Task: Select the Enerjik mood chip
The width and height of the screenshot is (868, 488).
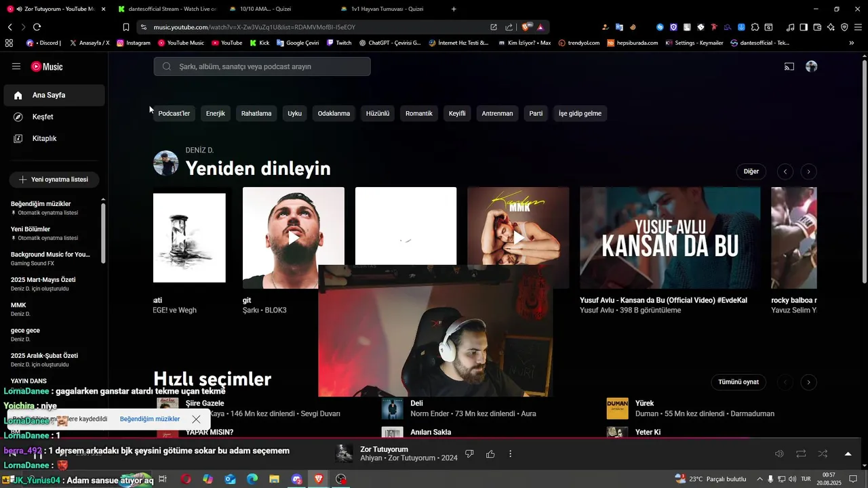Action: click(x=216, y=113)
